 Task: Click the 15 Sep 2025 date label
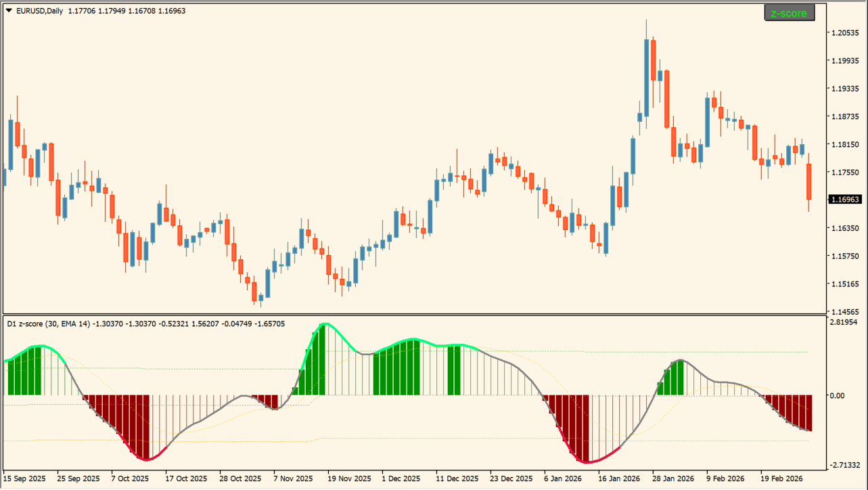click(x=24, y=478)
